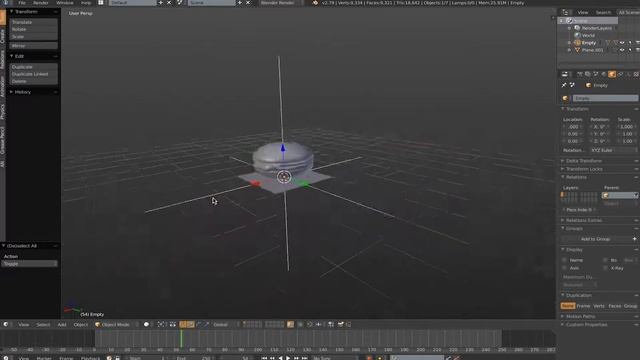This screenshot has width=640, height=360.
Task: Click the Empty object name field
Action: tap(605, 98)
